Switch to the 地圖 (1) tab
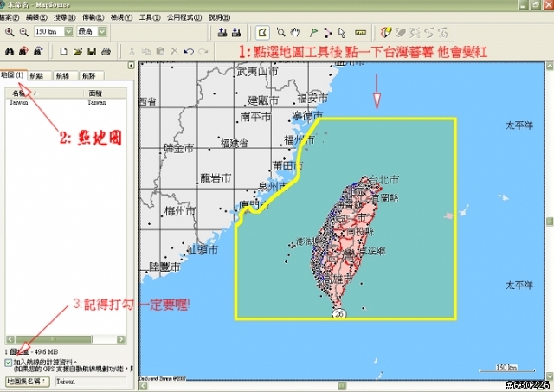The height and width of the screenshot is (392, 554). pos(13,75)
